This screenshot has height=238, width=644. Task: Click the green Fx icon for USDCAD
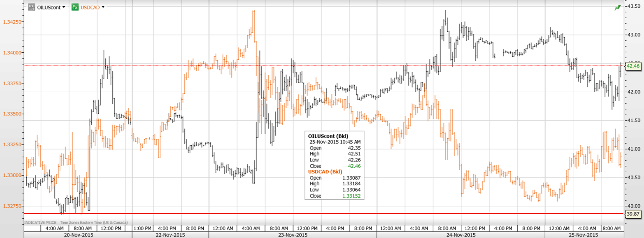point(75,7)
